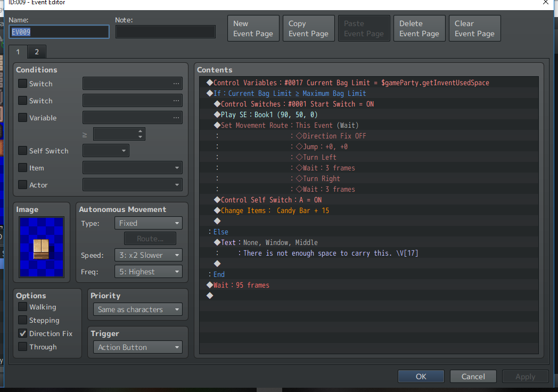Viewport: 558px width, 392px height.
Task: Click the variable value stepper arrows
Action: pyautogui.click(x=140, y=134)
